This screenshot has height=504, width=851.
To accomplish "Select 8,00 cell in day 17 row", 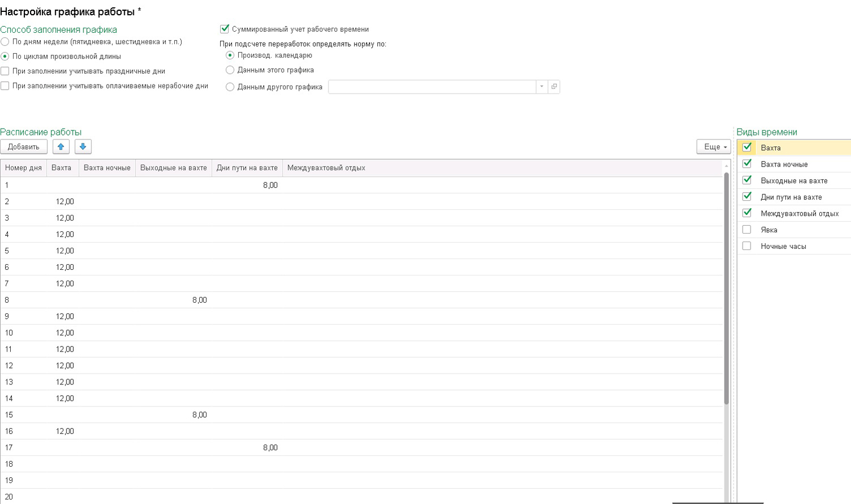I will (x=247, y=448).
